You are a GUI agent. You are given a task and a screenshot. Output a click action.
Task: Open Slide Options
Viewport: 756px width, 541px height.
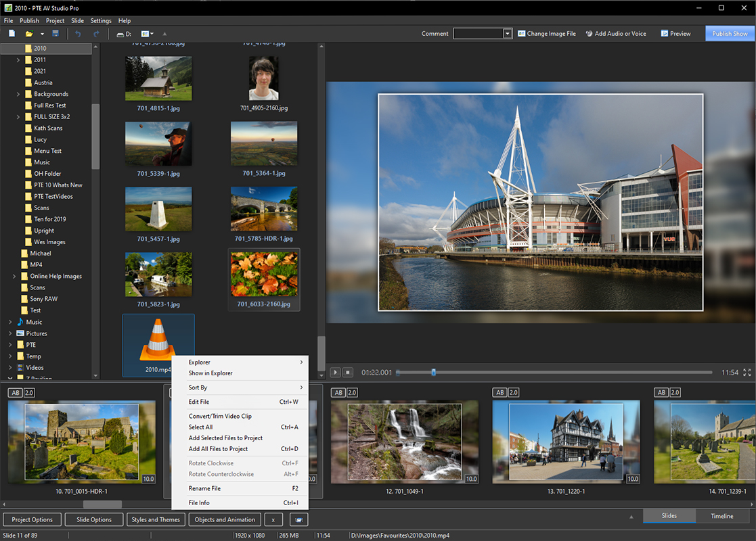coord(94,520)
